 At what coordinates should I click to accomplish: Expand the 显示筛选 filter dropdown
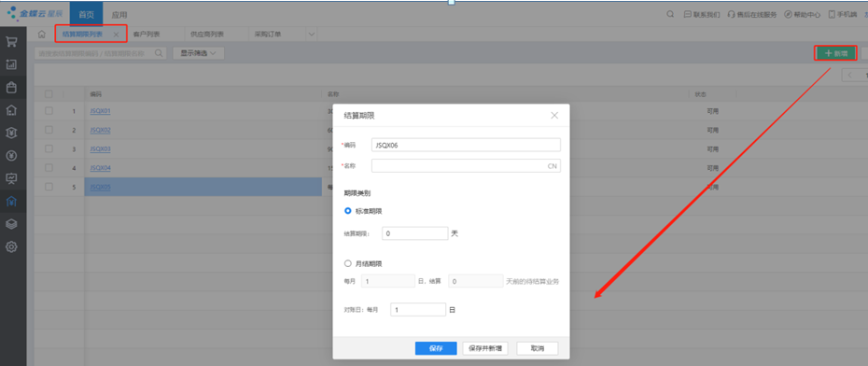click(198, 53)
